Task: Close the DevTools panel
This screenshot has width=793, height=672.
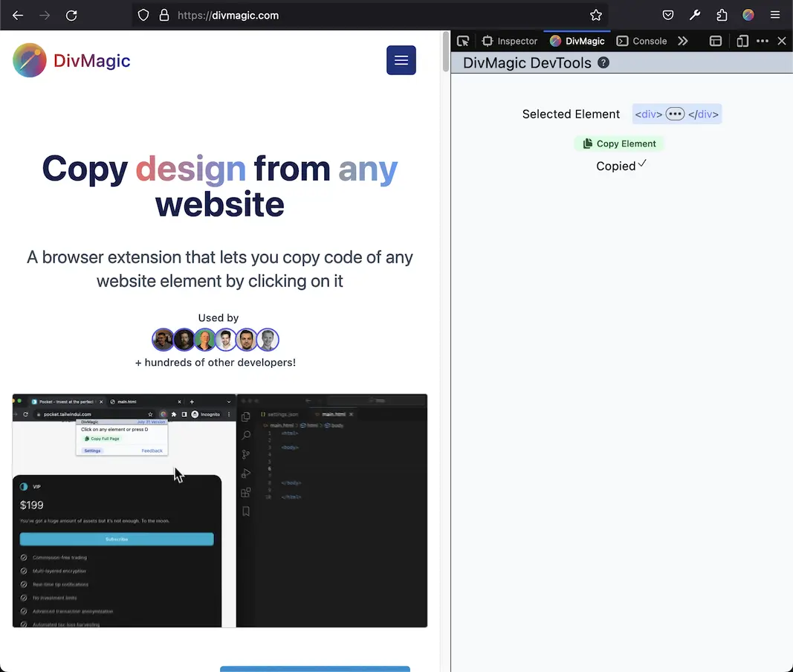Action: click(781, 41)
